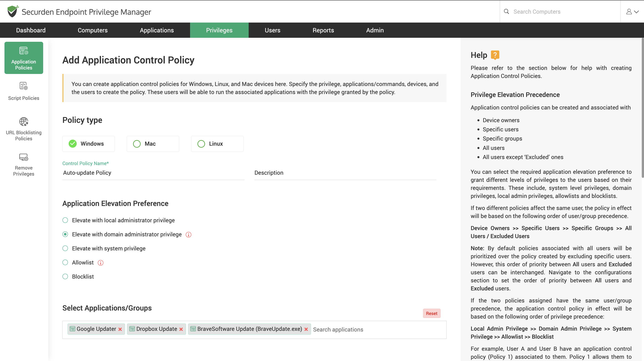Open the Privileges tab
Screen dimensions: 644x361
click(x=219, y=30)
